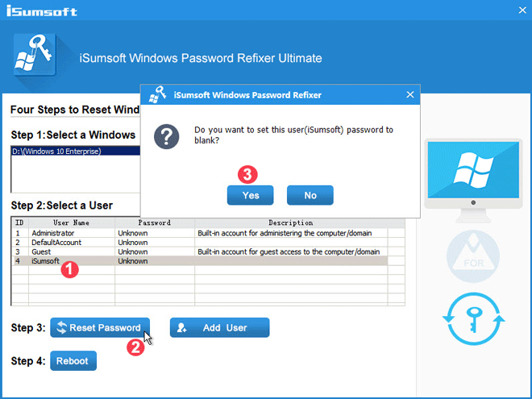
Task: Click the Windows monitor illustration
Action: (473, 180)
